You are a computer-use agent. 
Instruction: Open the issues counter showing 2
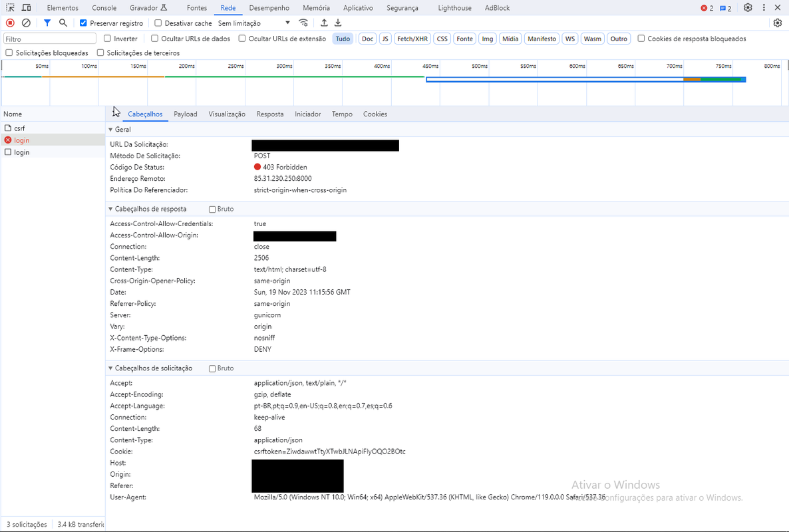[726, 8]
